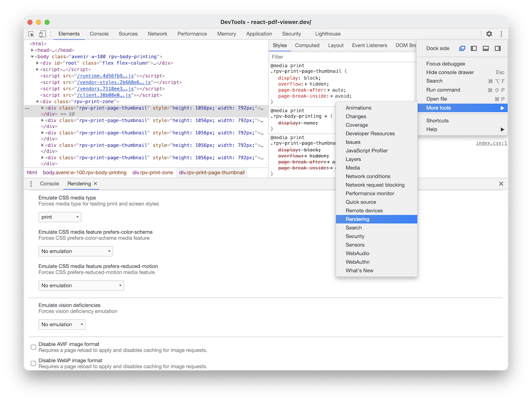Viewport: 532px width, 402px height.
Task: Close the Rendering drawer tab
Action: [x=95, y=183]
